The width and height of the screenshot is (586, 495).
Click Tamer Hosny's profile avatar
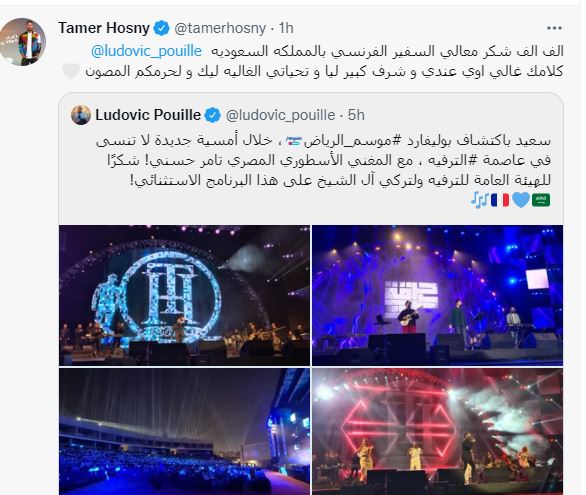[23, 42]
